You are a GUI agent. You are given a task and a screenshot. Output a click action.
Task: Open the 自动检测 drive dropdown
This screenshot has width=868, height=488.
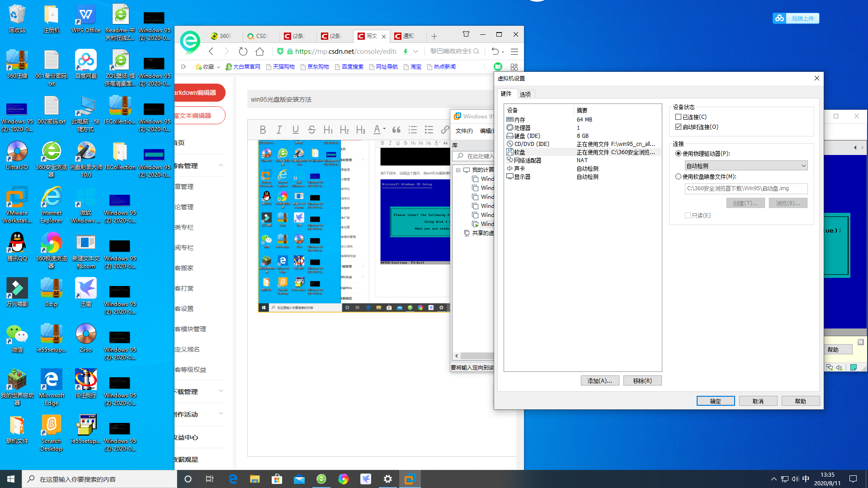[x=746, y=165]
